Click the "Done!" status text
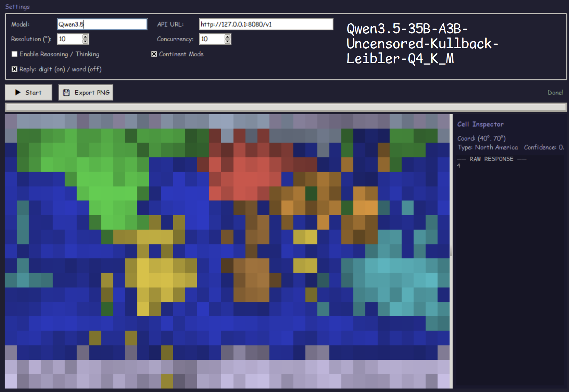This screenshot has height=392, width=569. (x=555, y=93)
